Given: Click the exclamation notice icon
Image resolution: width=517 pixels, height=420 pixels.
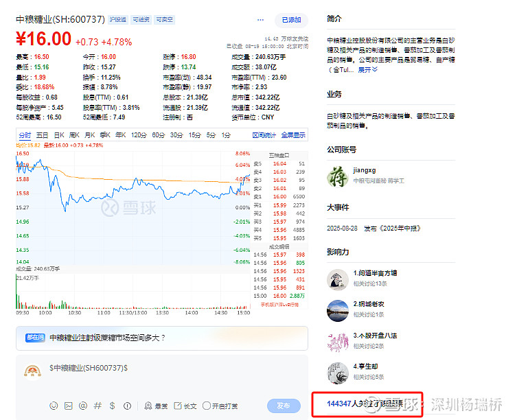Looking at the screenshot, I should click(127, 406).
